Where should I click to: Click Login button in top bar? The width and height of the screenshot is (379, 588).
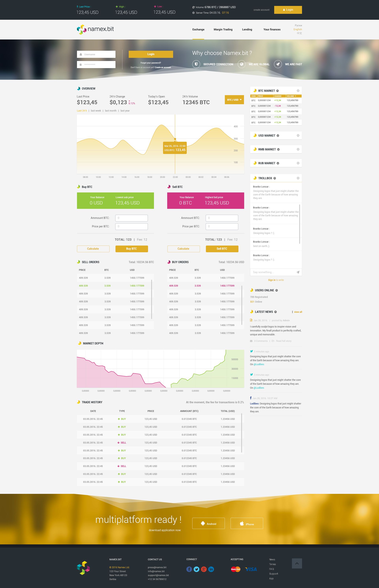[x=288, y=10]
